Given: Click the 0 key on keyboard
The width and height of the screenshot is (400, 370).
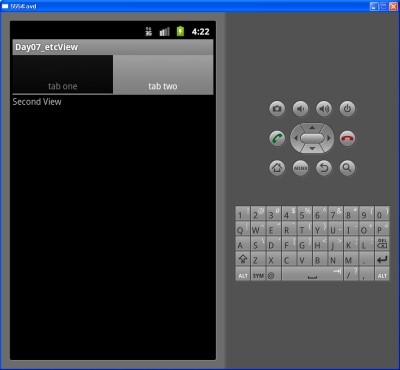Looking at the screenshot, I should (x=382, y=214).
